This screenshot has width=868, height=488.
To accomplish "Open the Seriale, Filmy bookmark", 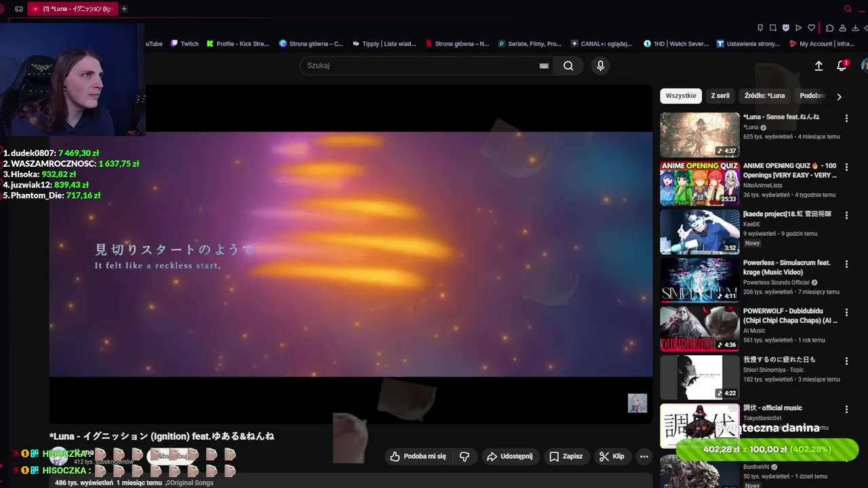I will [x=530, y=43].
